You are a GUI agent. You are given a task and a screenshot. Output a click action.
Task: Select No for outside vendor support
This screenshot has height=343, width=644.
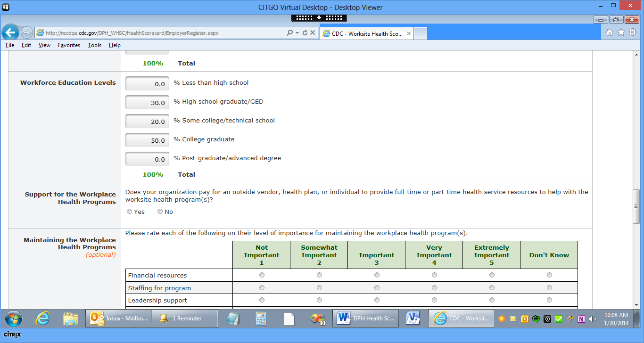pos(160,212)
